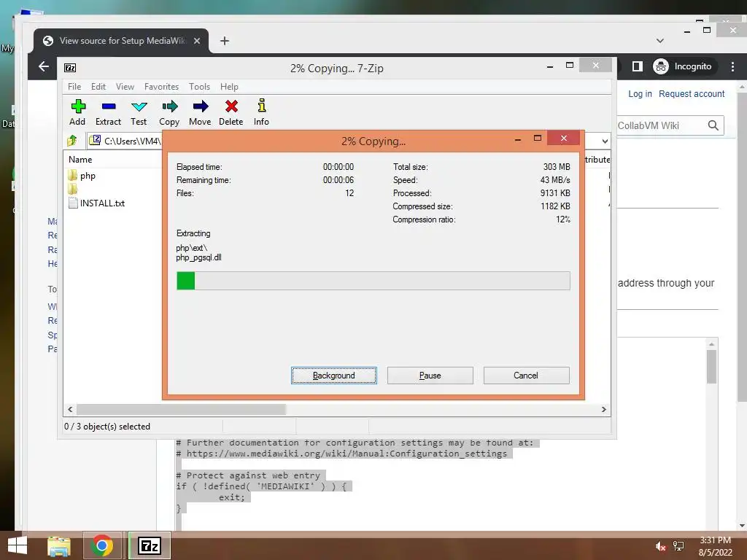Open a new Chrome tab with plus
The image size is (747, 560).
tap(225, 41)
